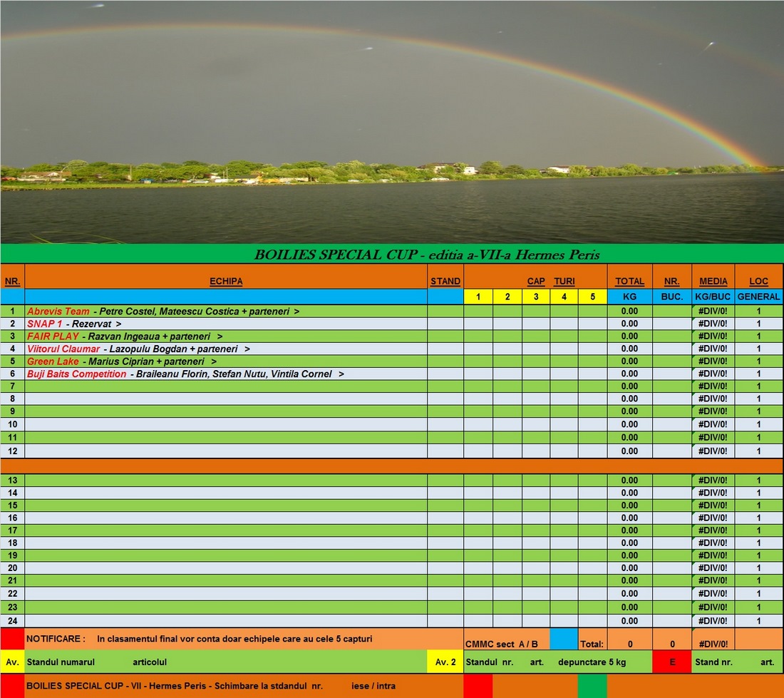This screenshot has width=784, height=698.
Task: Click the NOTIFICARE note cell
Action: tap(235, 639)
